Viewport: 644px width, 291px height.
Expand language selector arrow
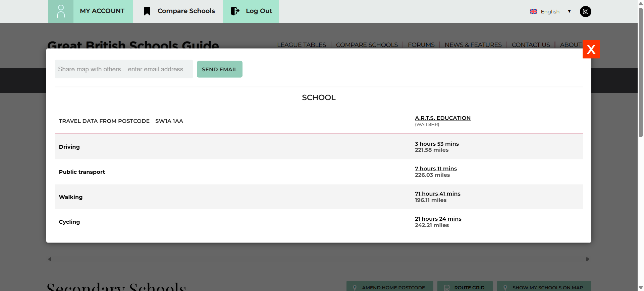tap(569, 11)
